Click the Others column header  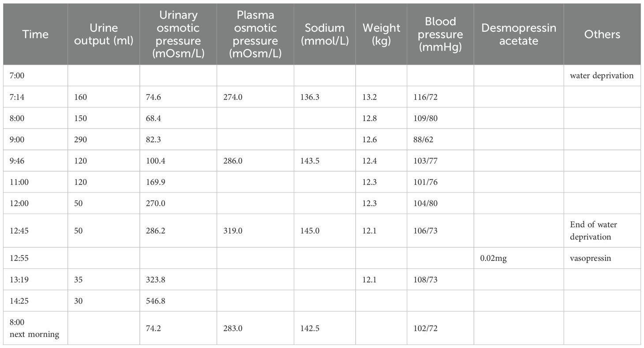tap(602, 34)
